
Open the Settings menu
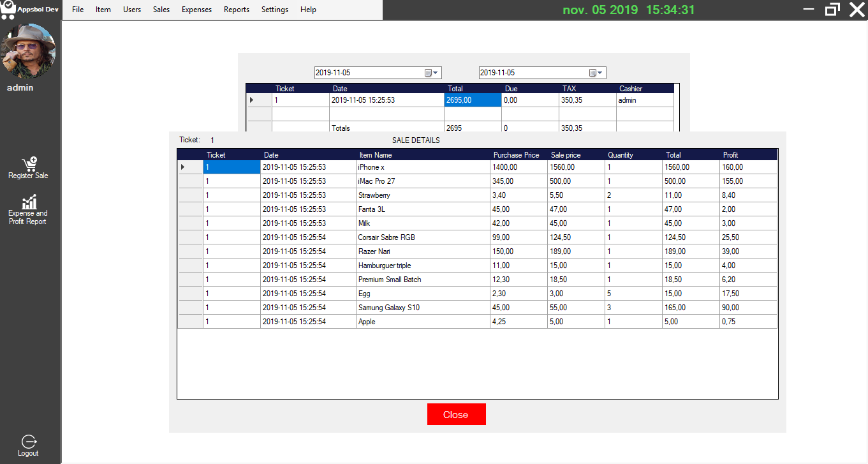point(274,10)
